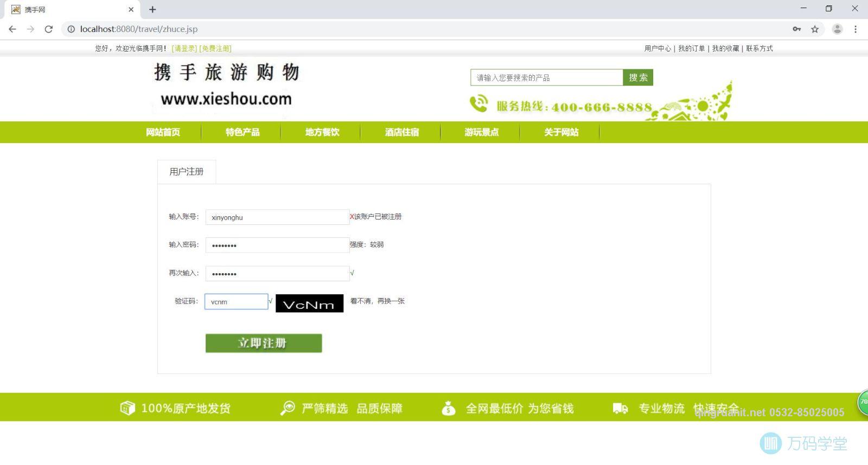Bookmark this page with the star icon

(815, 29)
